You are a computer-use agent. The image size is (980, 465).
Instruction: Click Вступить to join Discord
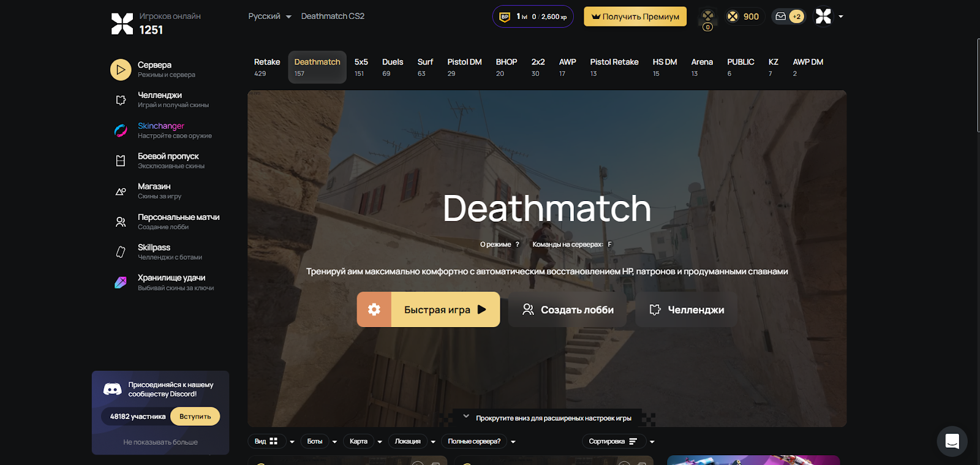(195, 417)
